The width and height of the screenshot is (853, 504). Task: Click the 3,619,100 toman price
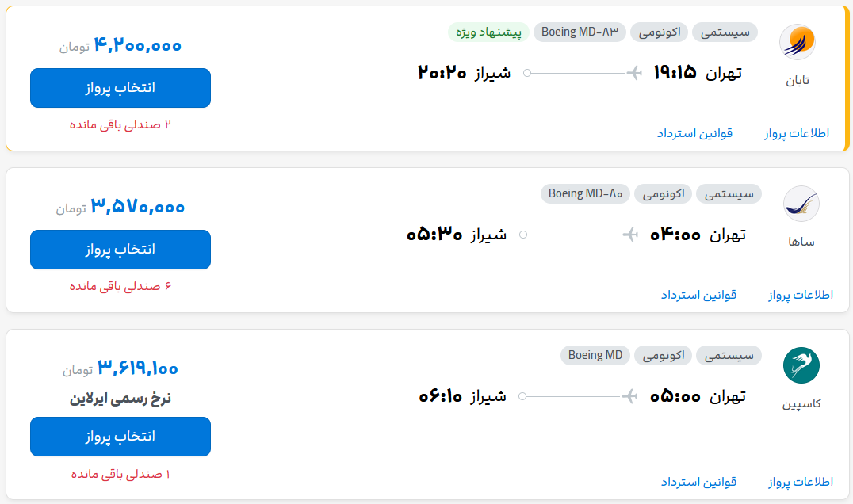click(138, 368)
